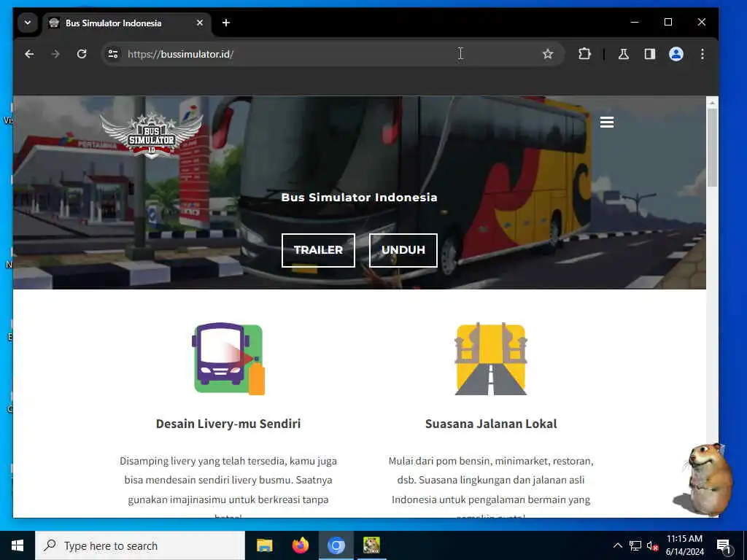747x560 pixels.
Task: Click the hamster app taskbar icon
Action: click(x=371, y=545)
